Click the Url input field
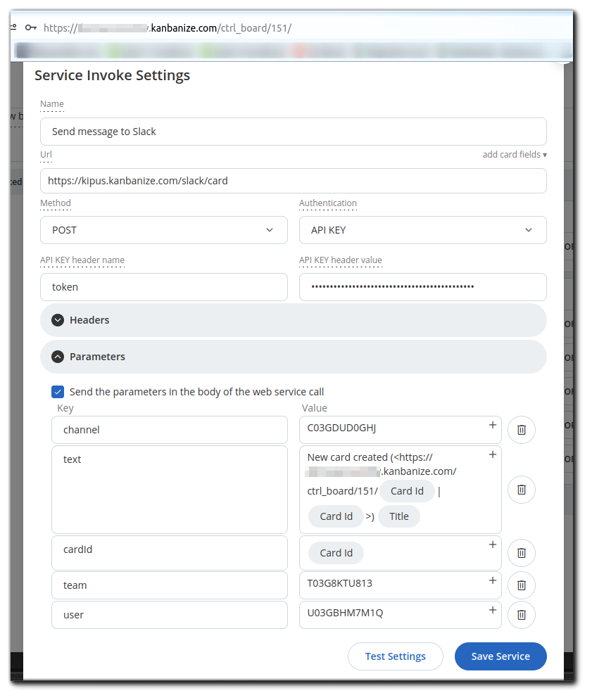 point(293,181)
